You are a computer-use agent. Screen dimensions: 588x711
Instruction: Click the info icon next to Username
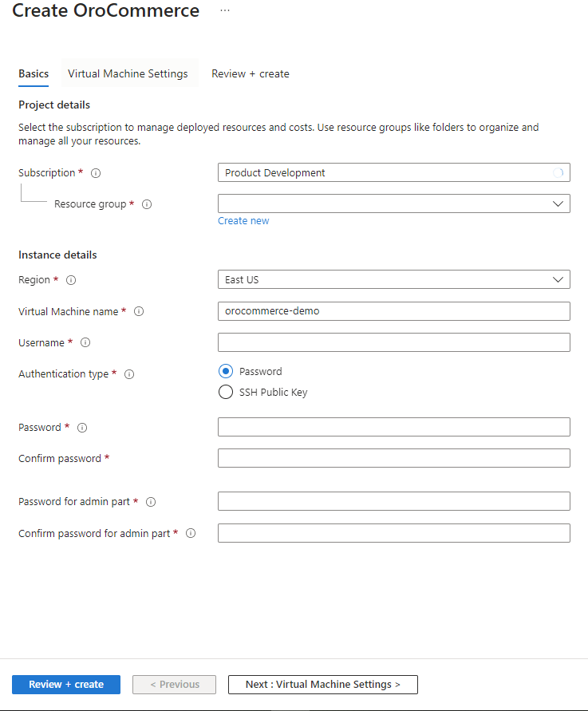pyautogui.click(x=85, y=343)
